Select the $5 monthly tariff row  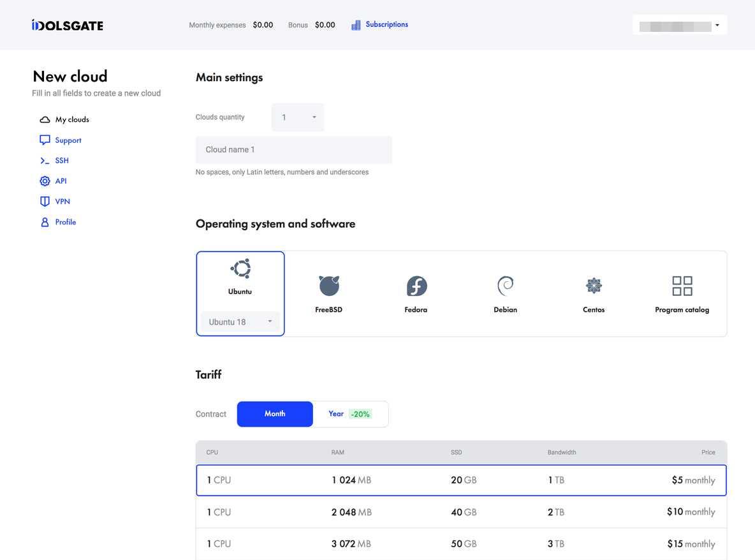pos(461,480)
